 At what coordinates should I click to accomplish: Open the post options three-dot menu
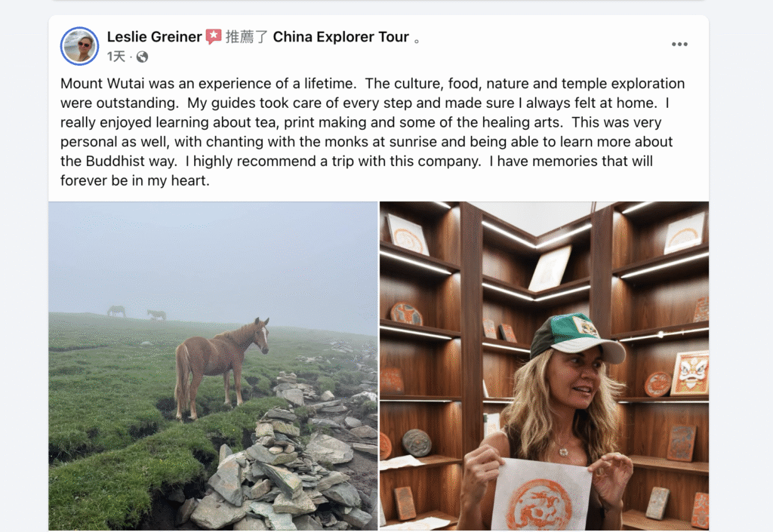679,45
